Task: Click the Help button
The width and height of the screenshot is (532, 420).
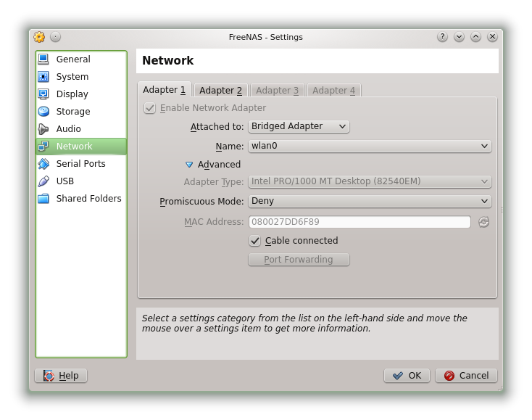Action: 61,376
